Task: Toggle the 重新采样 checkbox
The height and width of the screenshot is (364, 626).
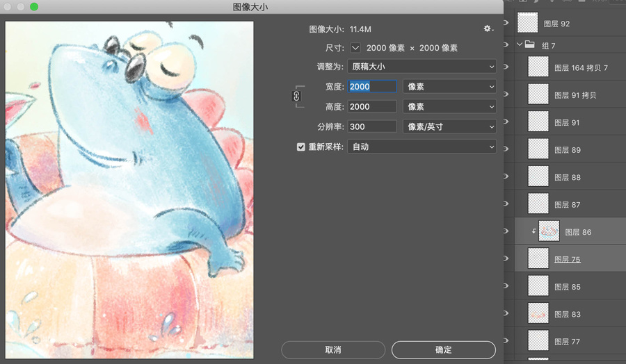Action: point(300,147)
